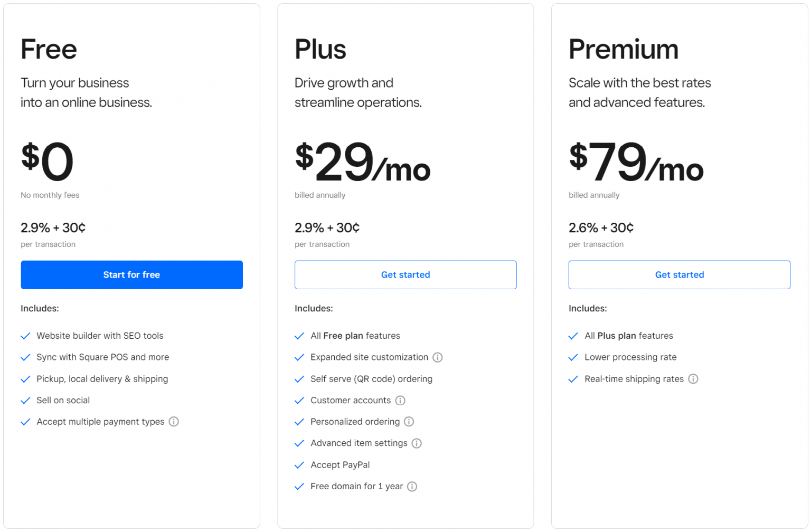This screenshot has height=532, width=811.
Task: Open the Free domain for 1 year tooltip
Action: coord(412,486)
